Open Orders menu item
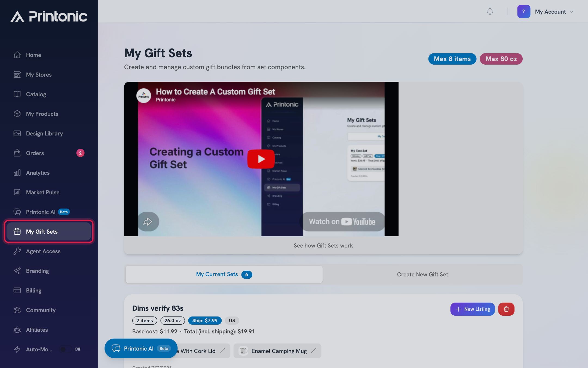 pyautogui.click(x=49, y=153)
